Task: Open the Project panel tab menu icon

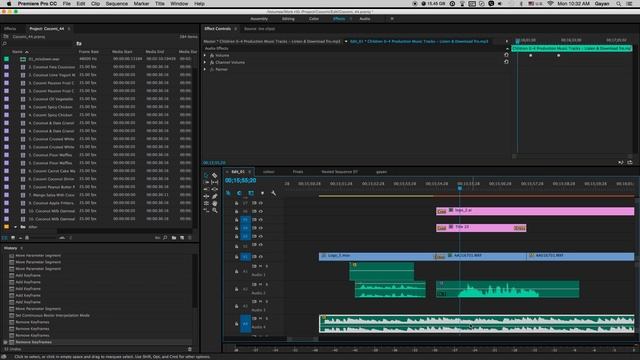Action: pos(69,29)
